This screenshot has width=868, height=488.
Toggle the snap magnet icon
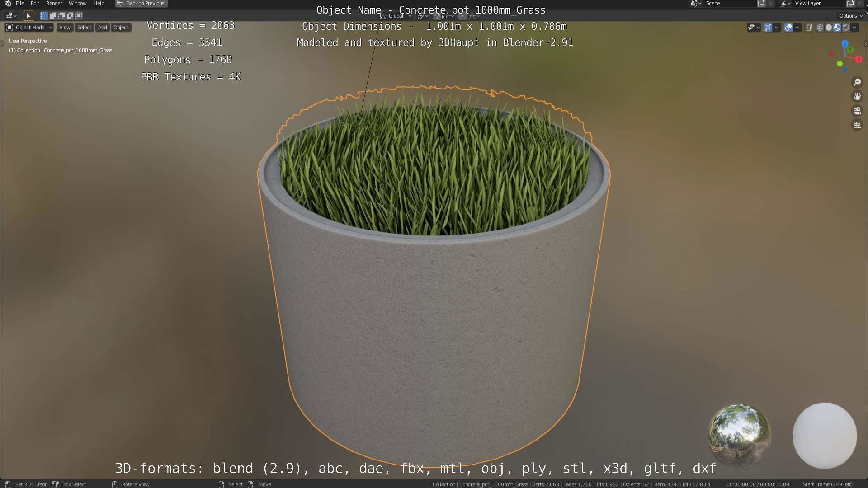pyautogui.click(x=437, y=16)
